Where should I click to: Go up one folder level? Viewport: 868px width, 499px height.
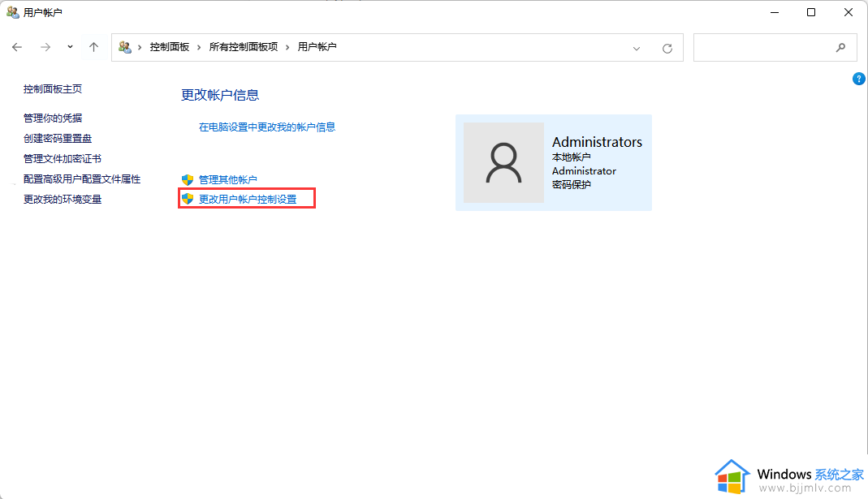click(93, 48)
